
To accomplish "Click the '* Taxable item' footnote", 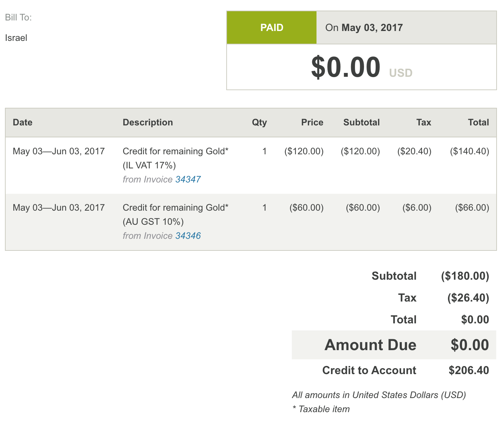I will (x=321, y=409).
